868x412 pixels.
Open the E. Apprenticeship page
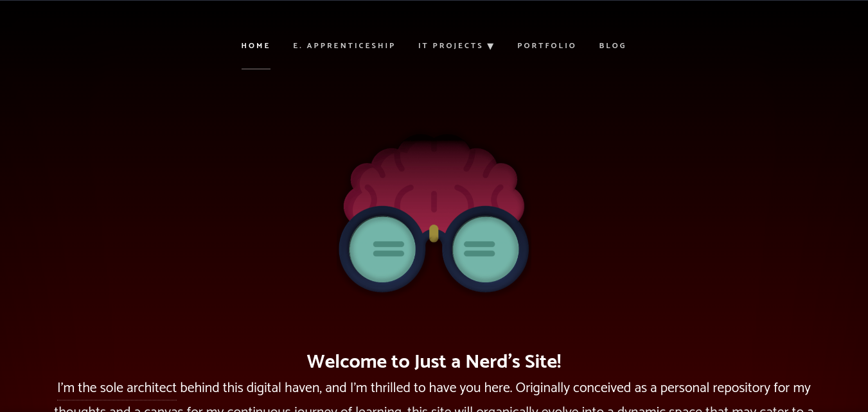click(x=344, y=46)
